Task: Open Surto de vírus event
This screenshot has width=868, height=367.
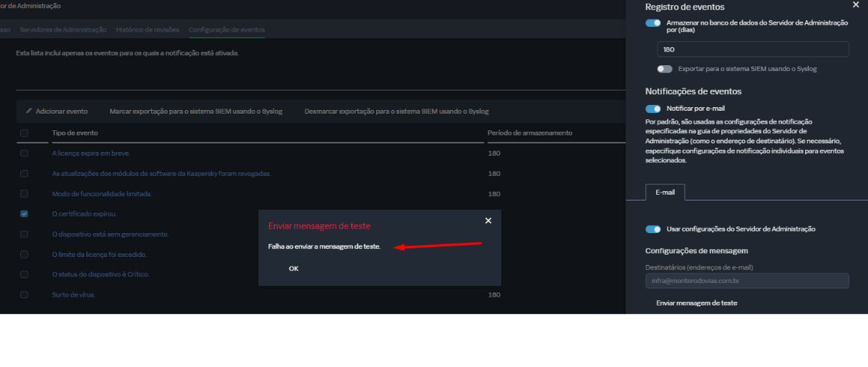Action: (74, 295)
